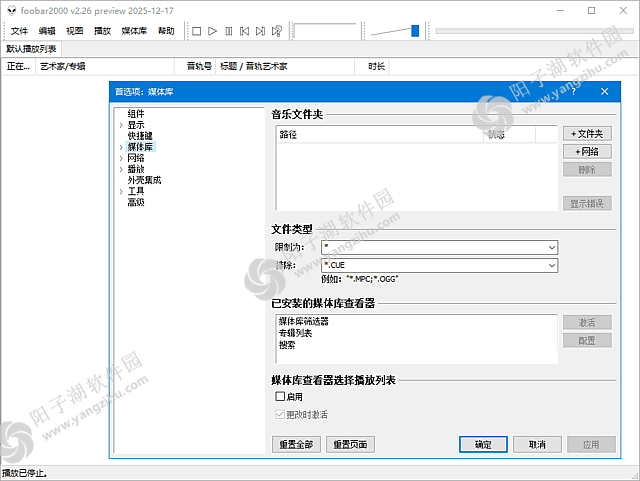
Task: Select 显示 in the preferences tree
Action: point(136,125)
